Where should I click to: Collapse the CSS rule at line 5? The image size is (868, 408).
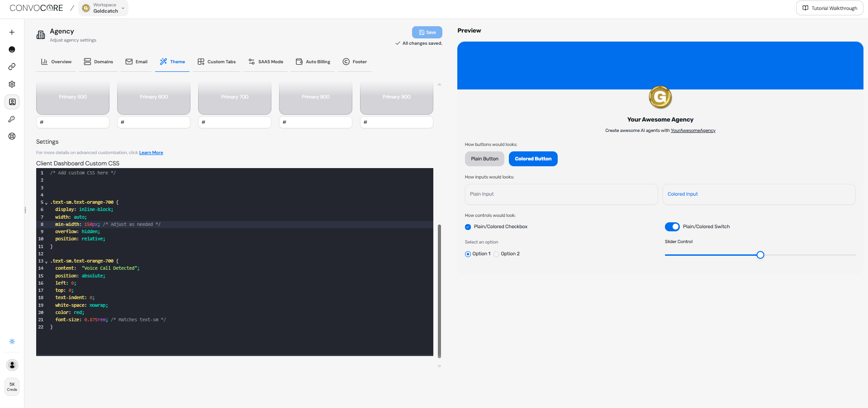[x=46, y=202]
